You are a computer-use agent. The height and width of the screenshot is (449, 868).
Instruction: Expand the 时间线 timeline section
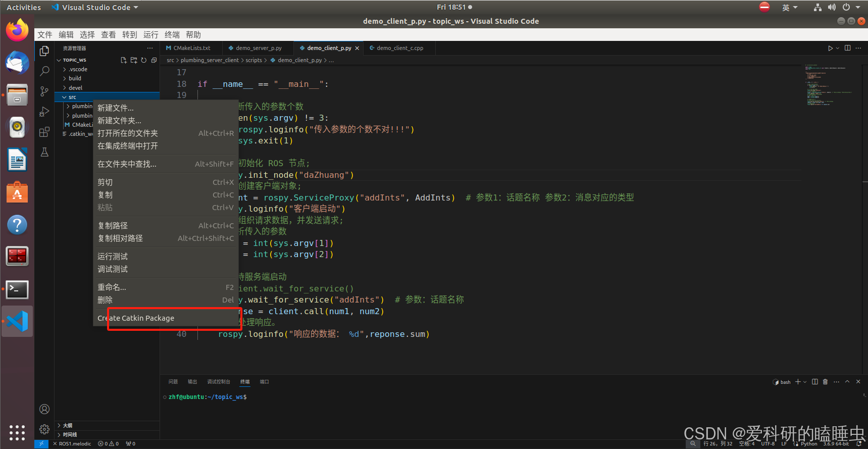[x=107, y=434]
